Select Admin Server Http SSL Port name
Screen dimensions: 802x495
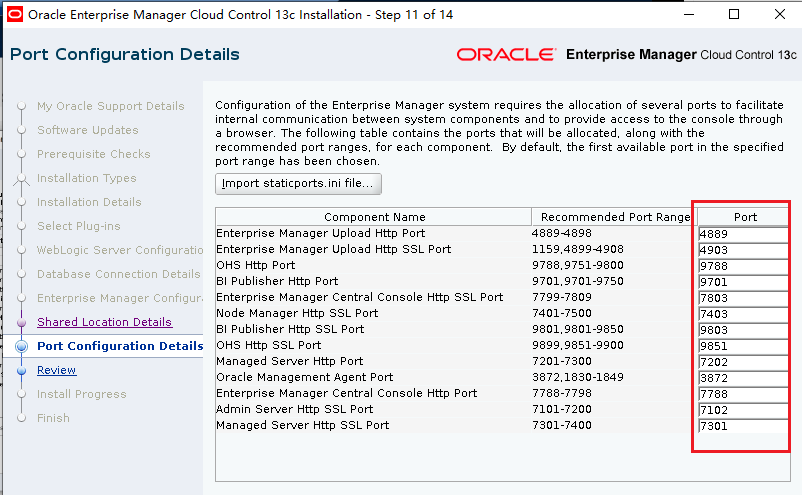tap(295, 409)
